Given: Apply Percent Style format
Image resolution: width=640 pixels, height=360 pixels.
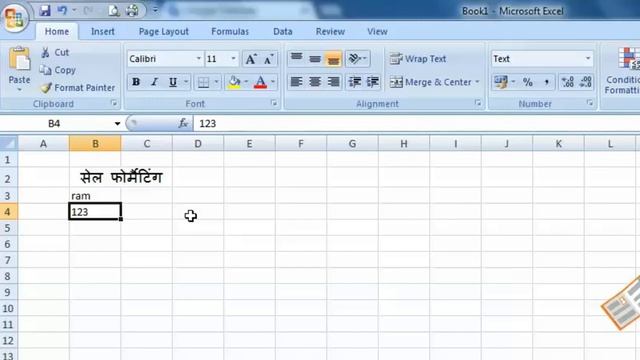Looking at the screenshot, I should point(528,82).
